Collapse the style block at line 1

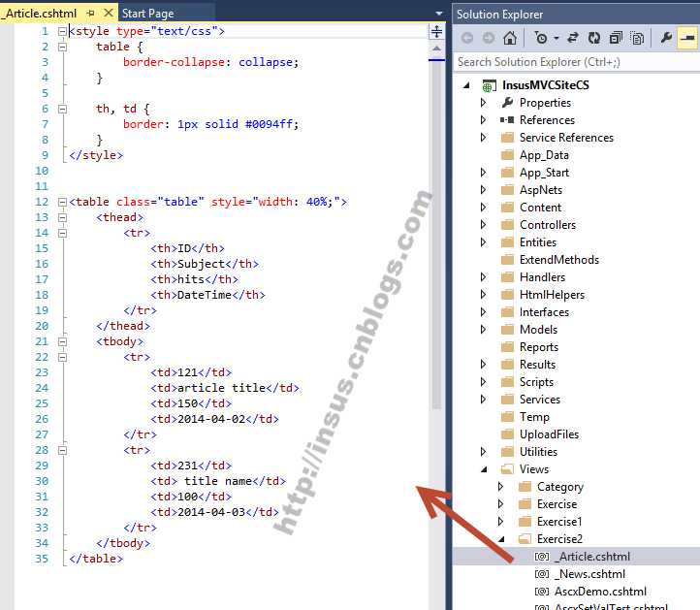pos(62,31)
